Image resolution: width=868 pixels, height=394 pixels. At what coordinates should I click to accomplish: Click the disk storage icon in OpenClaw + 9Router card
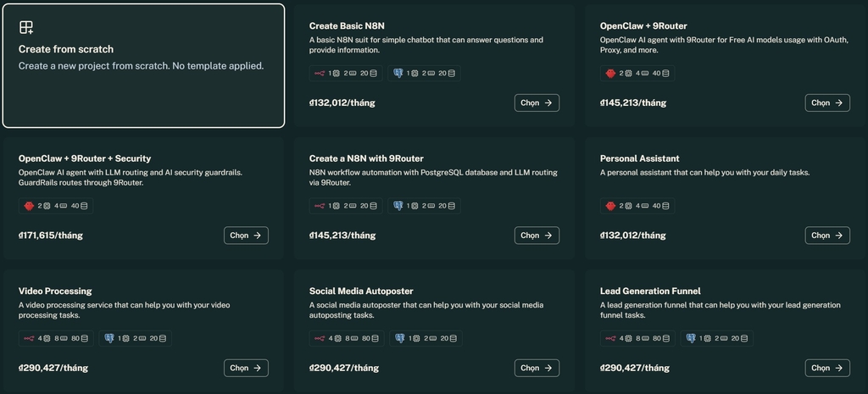(x=665, y=73)
